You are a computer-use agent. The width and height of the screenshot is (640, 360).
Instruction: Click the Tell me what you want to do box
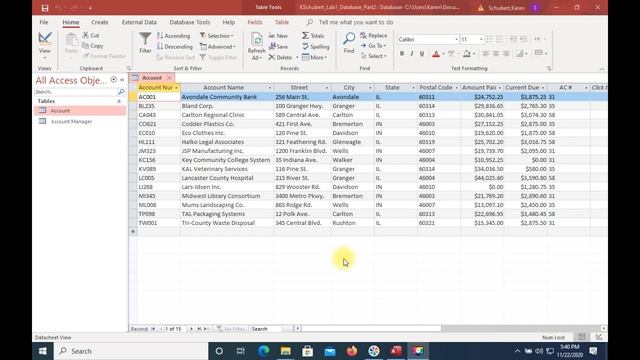pyautogui.click(x=356, y=22)
